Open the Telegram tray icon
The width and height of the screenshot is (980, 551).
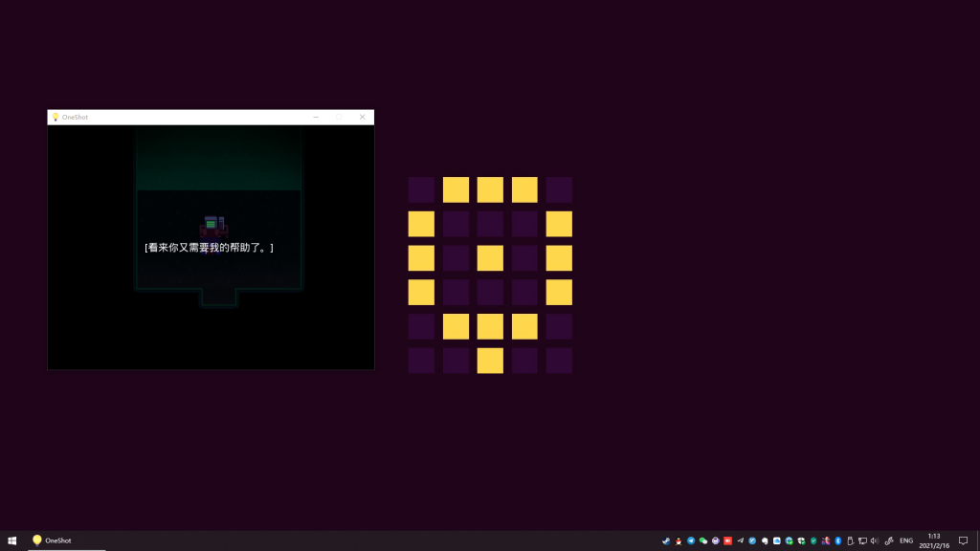[691, 541]
